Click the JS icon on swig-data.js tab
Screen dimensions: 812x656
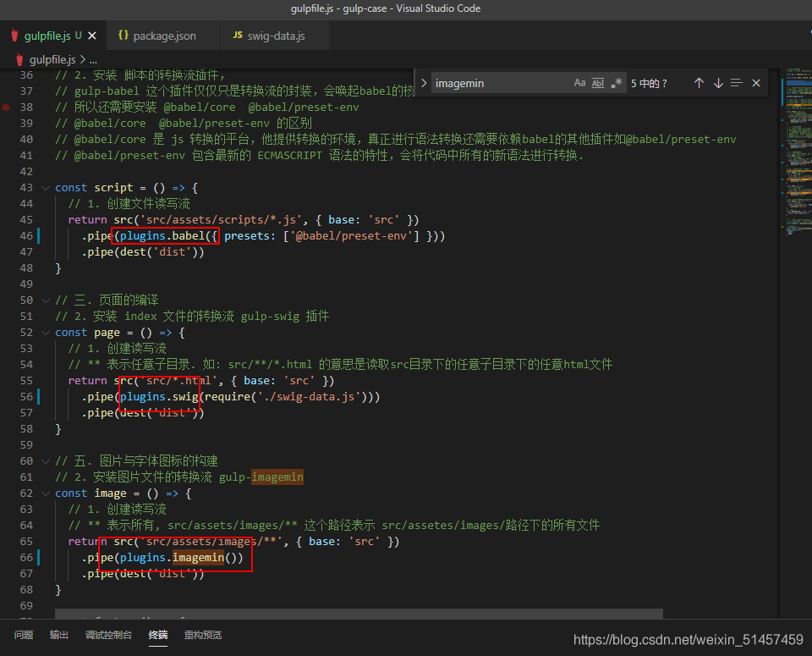[238, 36]
